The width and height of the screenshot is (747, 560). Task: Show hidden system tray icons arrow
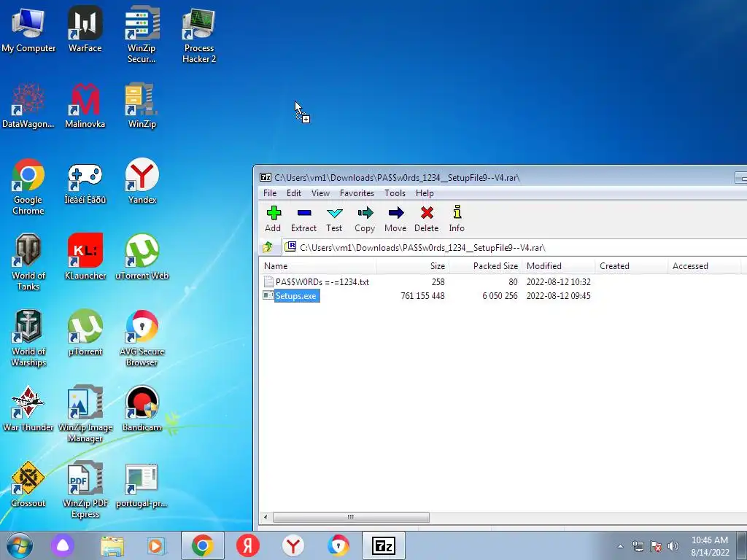click(620, 546)
